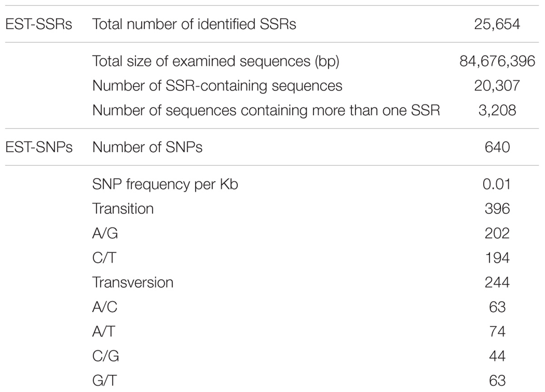The height and width of the screenshot is (392, 545).
Task: Select the Transversion value 244
Action: [x=497, y=282]
